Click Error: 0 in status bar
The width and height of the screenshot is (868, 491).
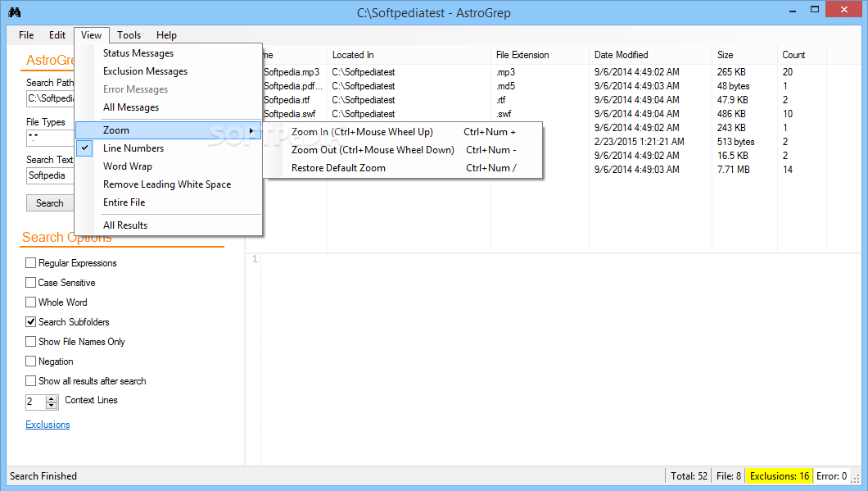[x=831, y=476]
